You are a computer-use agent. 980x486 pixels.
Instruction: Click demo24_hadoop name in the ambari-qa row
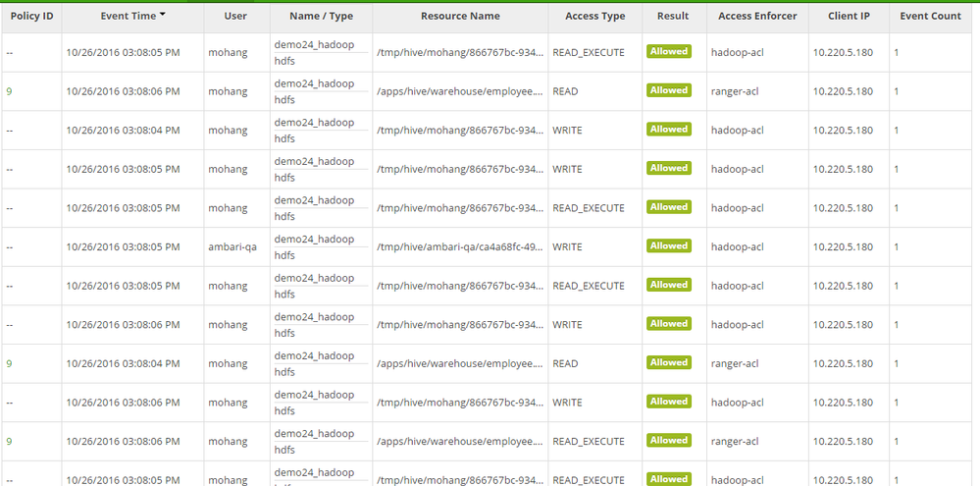[x=314, y=239]
